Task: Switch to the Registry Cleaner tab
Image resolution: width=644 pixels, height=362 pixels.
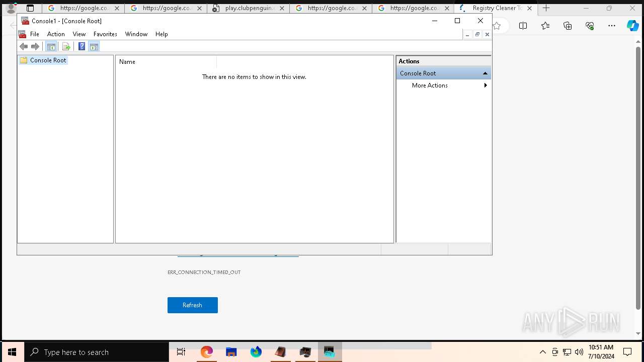Action: tap(496, 8)
